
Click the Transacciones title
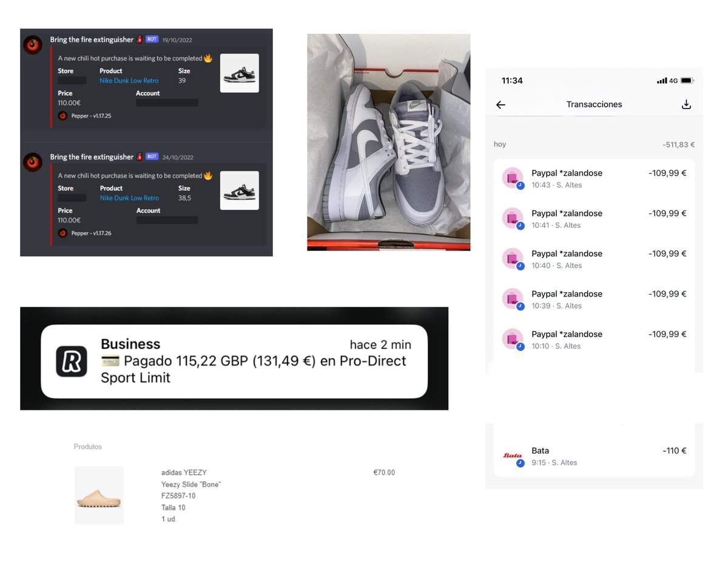click(594, 104)
